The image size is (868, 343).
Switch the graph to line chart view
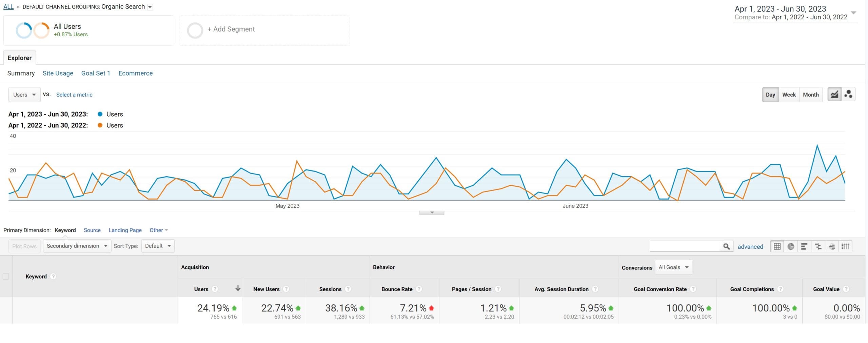(x=835, y=94)
